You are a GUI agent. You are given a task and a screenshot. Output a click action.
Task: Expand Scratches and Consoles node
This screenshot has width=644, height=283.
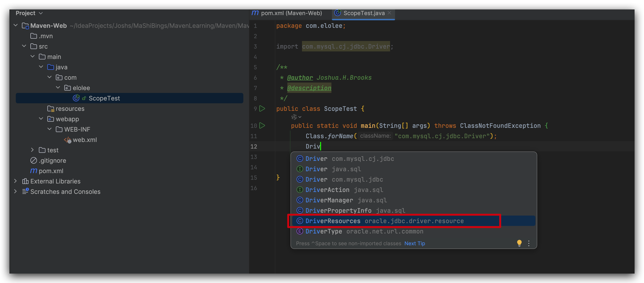(x=15, y=191)
